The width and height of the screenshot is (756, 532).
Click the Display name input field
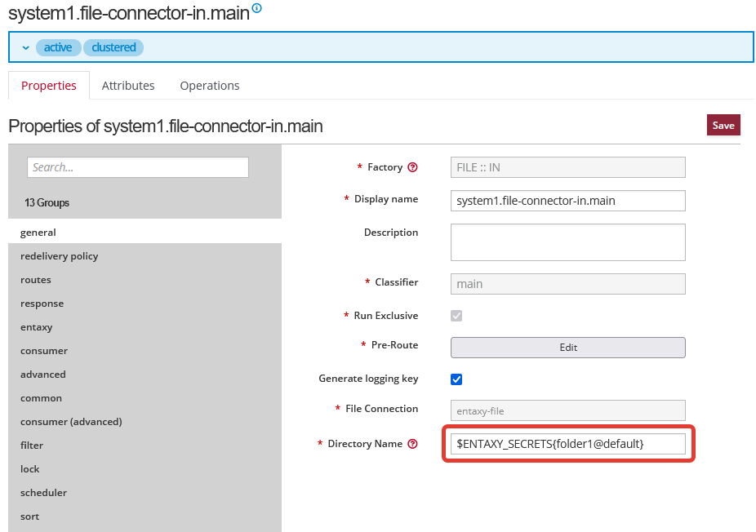coord(567,201)
